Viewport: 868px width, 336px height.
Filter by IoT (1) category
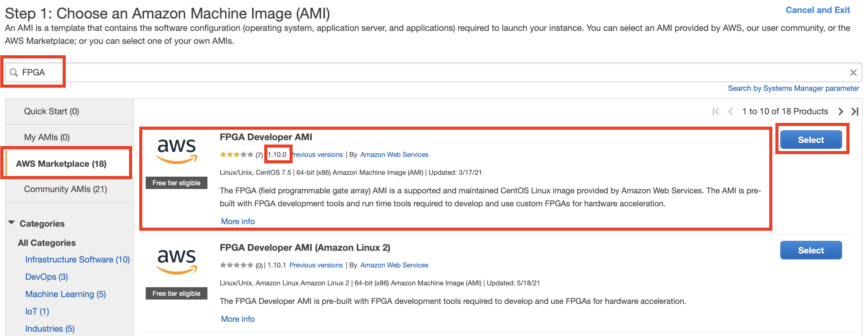pyautogui.click(x=37, y=311)
